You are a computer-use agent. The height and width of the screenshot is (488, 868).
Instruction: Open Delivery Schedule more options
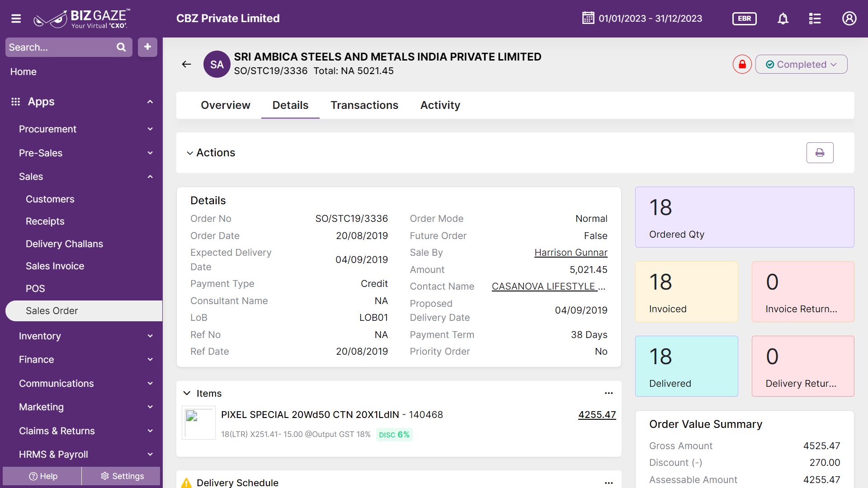click(x=609, y=483)
